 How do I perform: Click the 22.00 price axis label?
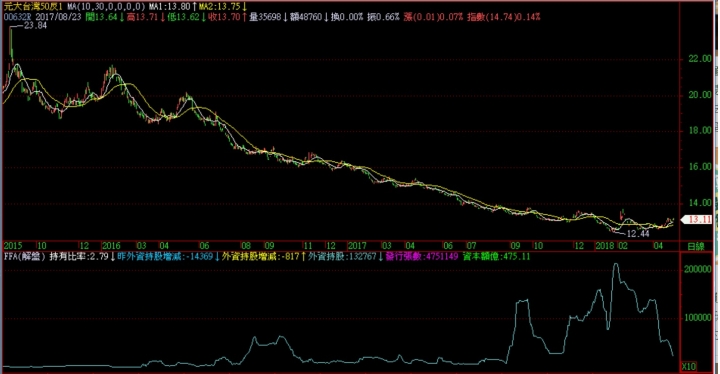700,59
